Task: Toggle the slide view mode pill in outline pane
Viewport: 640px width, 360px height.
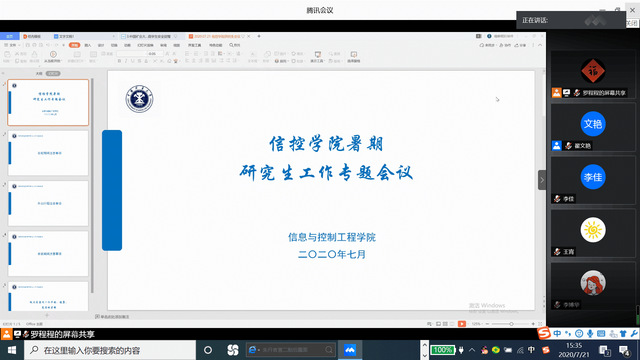Action: point(53,73)
